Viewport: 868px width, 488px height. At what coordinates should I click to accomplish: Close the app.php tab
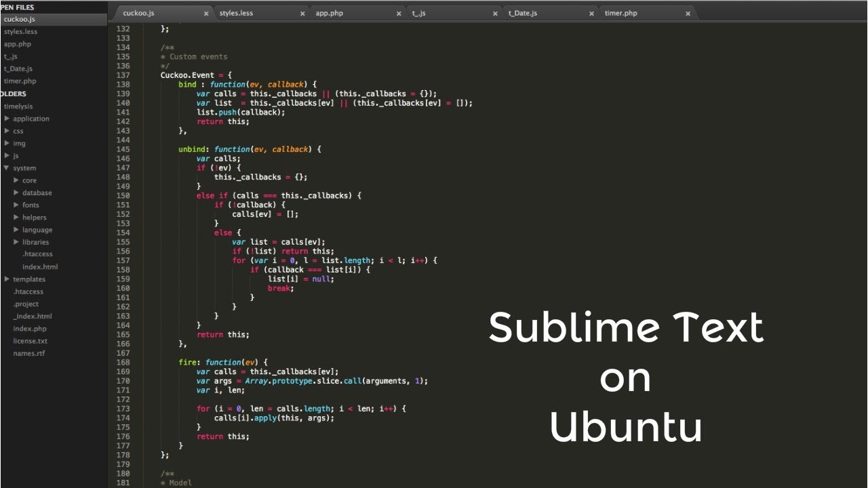399,14
